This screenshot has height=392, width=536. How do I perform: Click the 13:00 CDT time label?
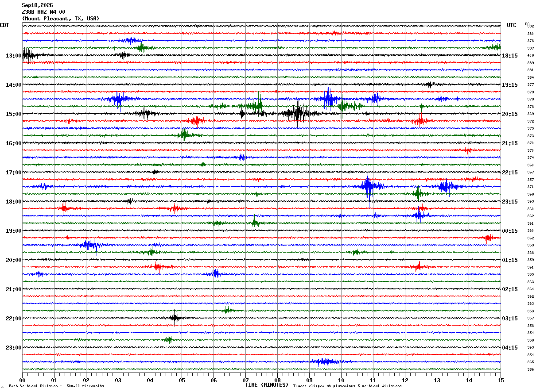click(x=14, y=56)
